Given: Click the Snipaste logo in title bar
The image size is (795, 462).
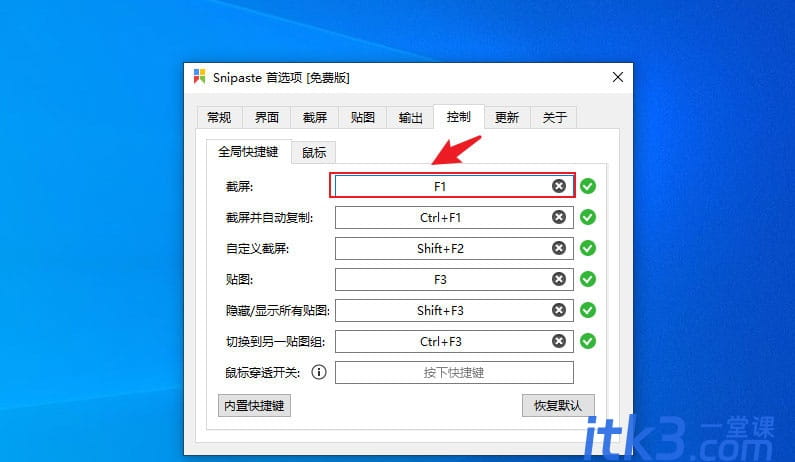Looking at the screenshot, I should coord(200,77).
